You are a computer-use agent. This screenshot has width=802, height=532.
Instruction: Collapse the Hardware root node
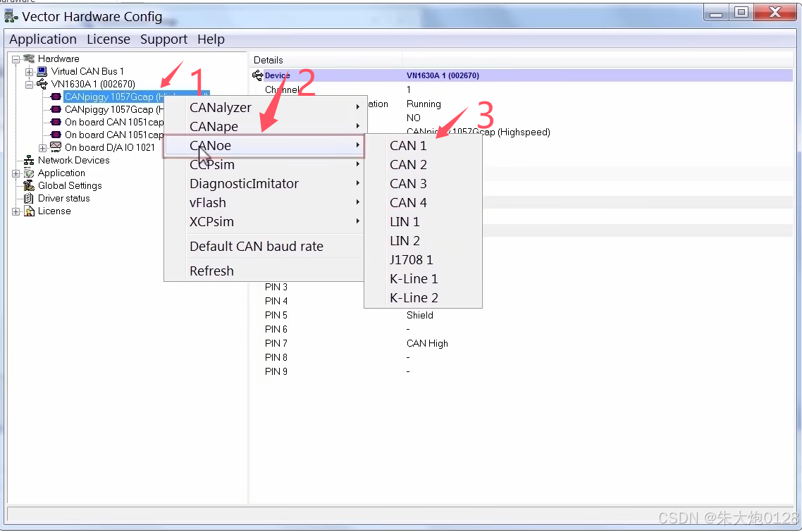16,59
